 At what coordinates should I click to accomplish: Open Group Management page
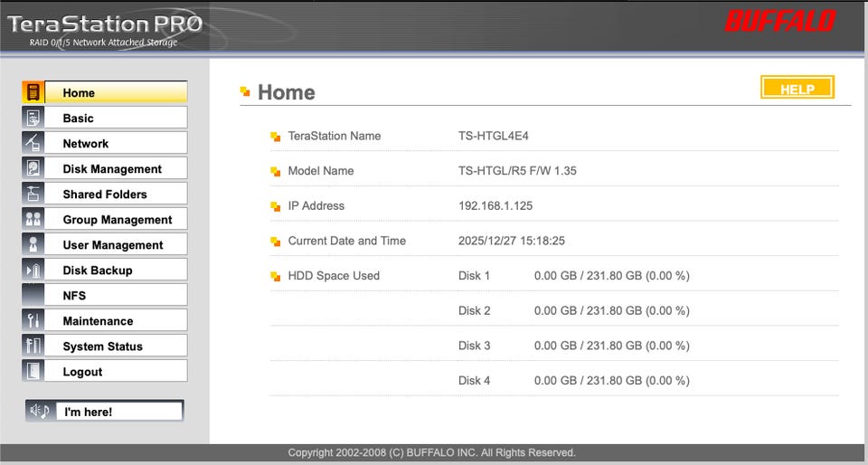[116, 219]
